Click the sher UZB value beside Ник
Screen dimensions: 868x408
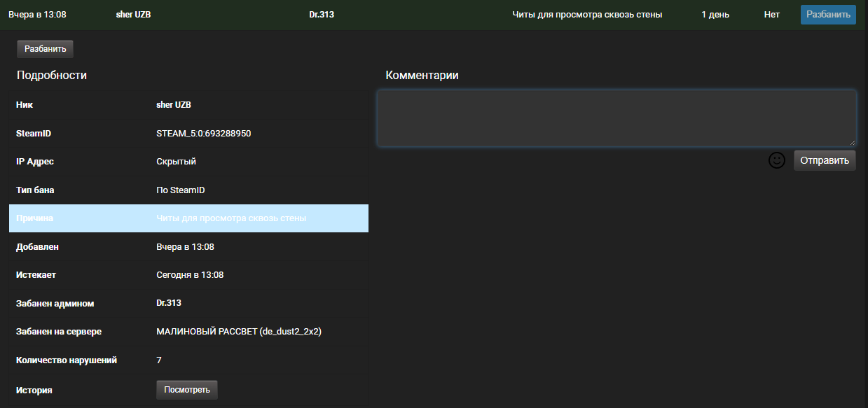pos(174,105)
